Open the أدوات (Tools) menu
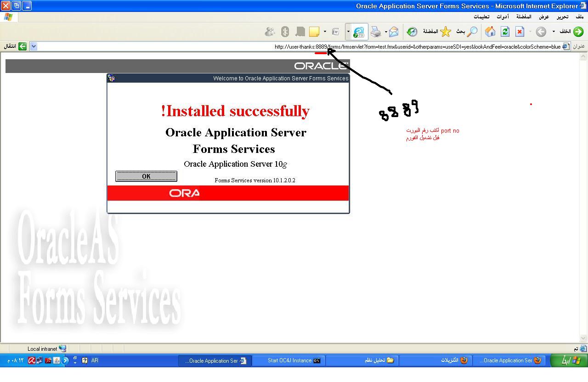Screen dimensions: 588x382 click(x=503, y=17)
